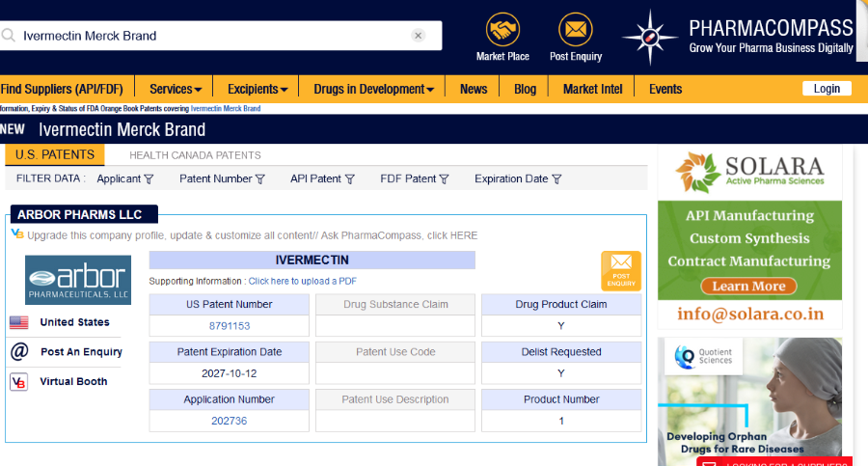Click application number 202736 link
The image size is (868, 466).
pyautogui.click(x=230, y=421)
